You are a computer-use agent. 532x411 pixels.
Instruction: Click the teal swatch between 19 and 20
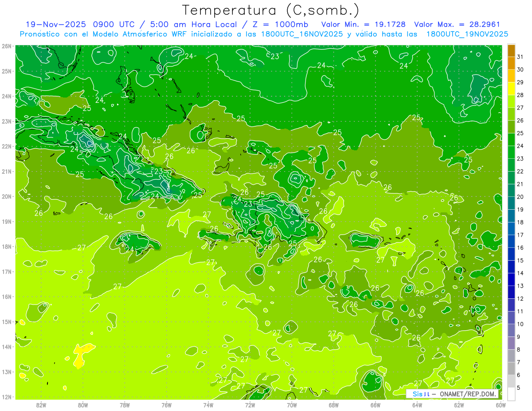[x=511, y=204]
